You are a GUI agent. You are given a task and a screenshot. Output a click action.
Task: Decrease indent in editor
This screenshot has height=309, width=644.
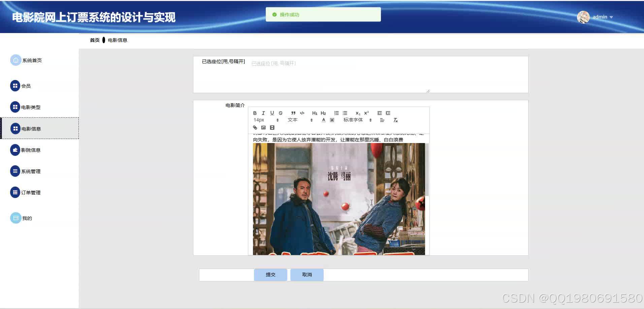pyautogui.click(x=380, y=113)
